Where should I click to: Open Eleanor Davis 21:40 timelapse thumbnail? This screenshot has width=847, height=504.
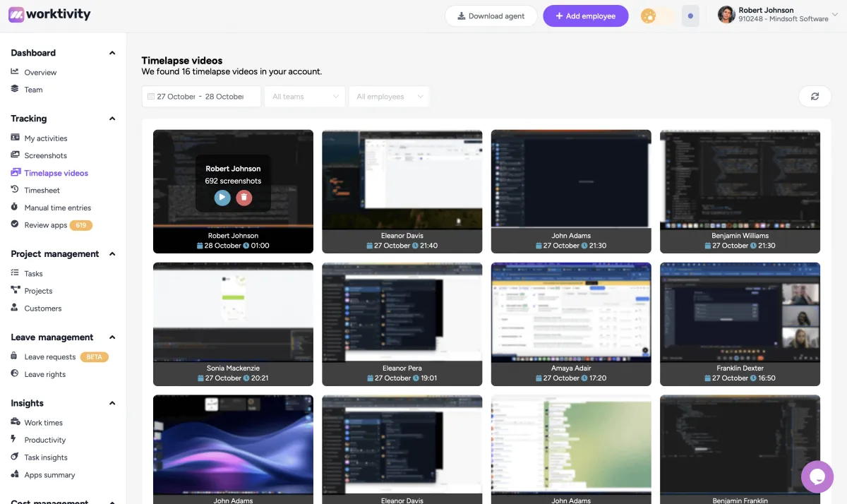point(402,191)
